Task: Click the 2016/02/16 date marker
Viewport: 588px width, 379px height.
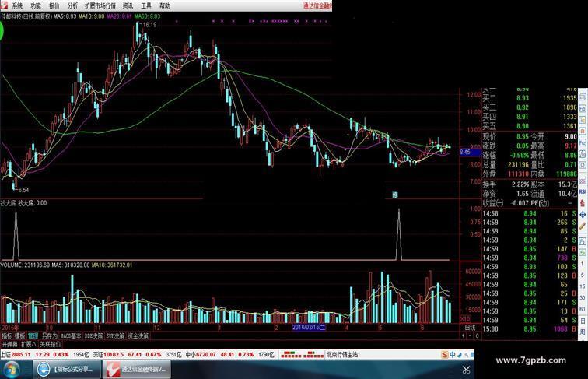Action: (x=309, y=328)
